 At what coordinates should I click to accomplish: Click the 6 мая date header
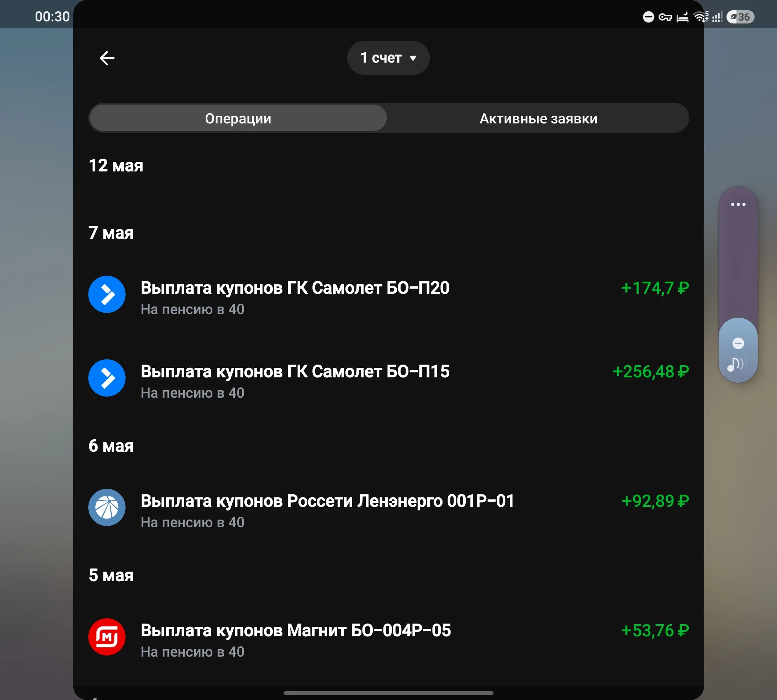[x=111, y=446]
